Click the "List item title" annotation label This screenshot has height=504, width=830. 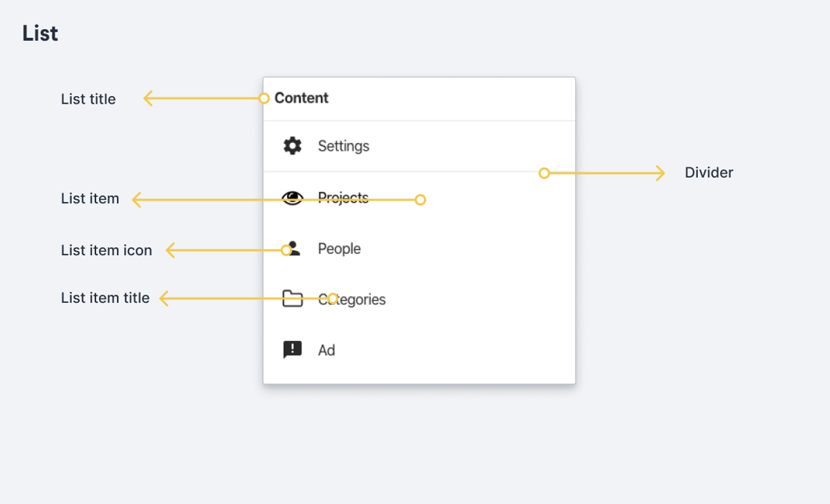pos(105,298)
